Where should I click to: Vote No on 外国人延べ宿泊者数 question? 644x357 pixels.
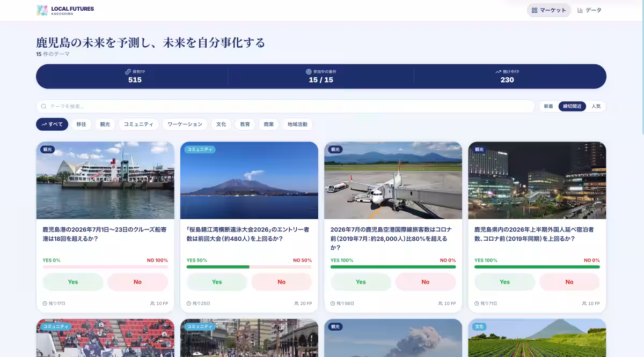pos(569,282)
